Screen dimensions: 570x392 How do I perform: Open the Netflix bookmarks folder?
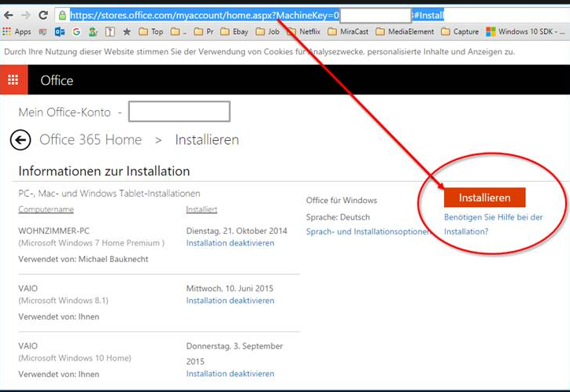tap(304, 31)
